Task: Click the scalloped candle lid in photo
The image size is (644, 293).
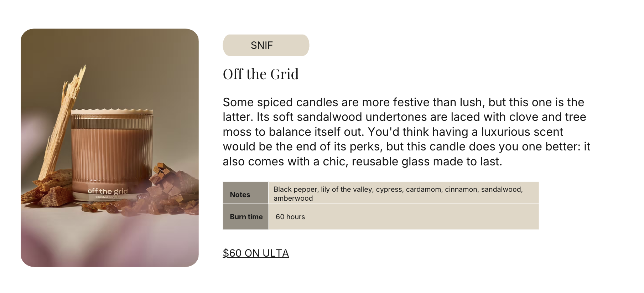Action: tap(112, 111)
